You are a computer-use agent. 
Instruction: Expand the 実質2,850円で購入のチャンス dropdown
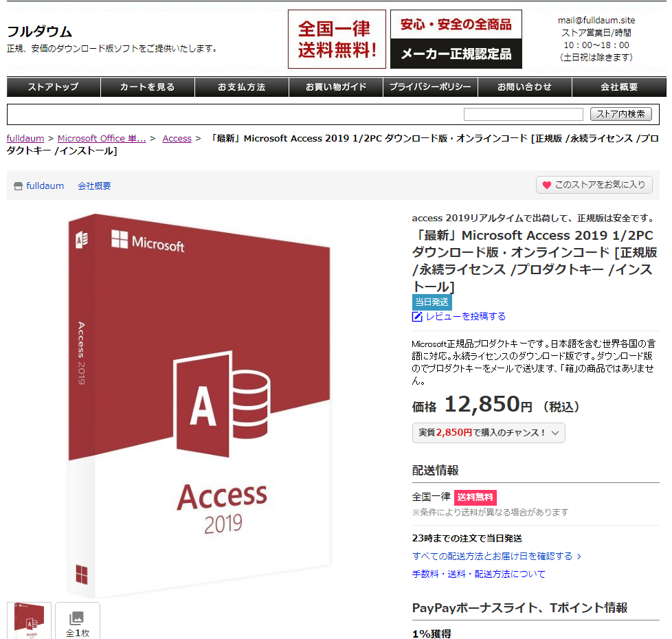tap(489, 433)
